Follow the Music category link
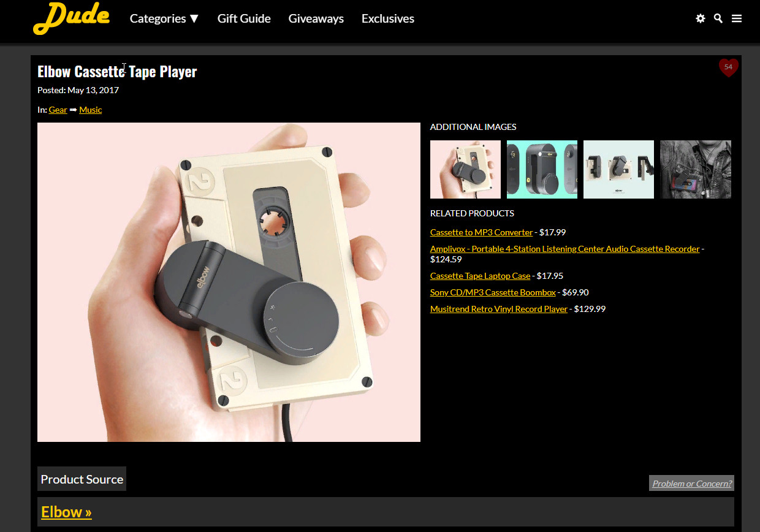760x532 pixels. click(91, 110)
